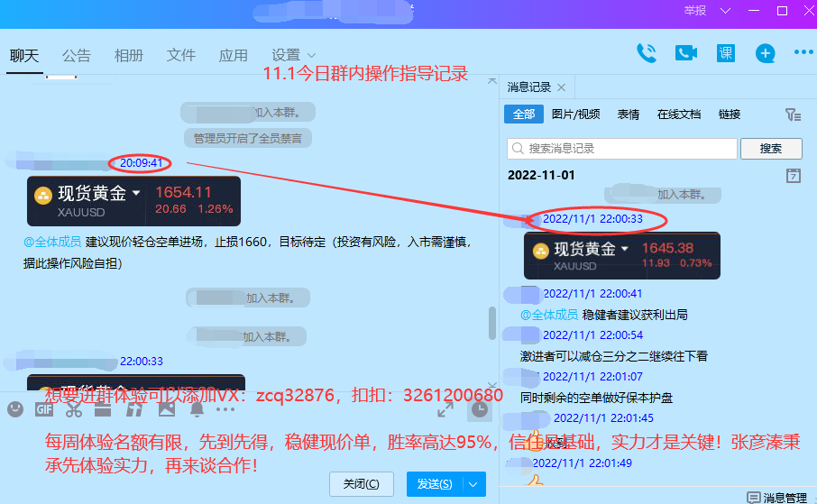Start a group video call
Viewport: 817px width, 504px height.
click(x=686, y=53)
